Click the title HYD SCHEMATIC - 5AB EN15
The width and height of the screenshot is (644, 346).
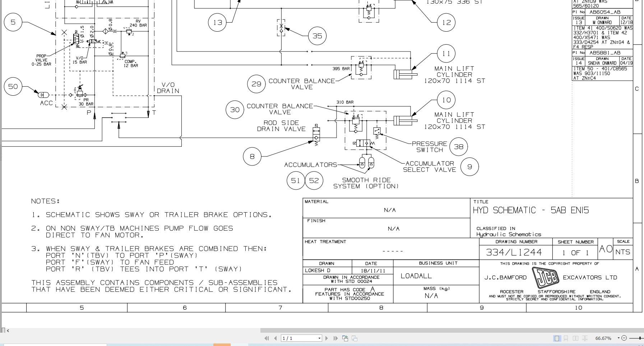[x=531, y=210]
